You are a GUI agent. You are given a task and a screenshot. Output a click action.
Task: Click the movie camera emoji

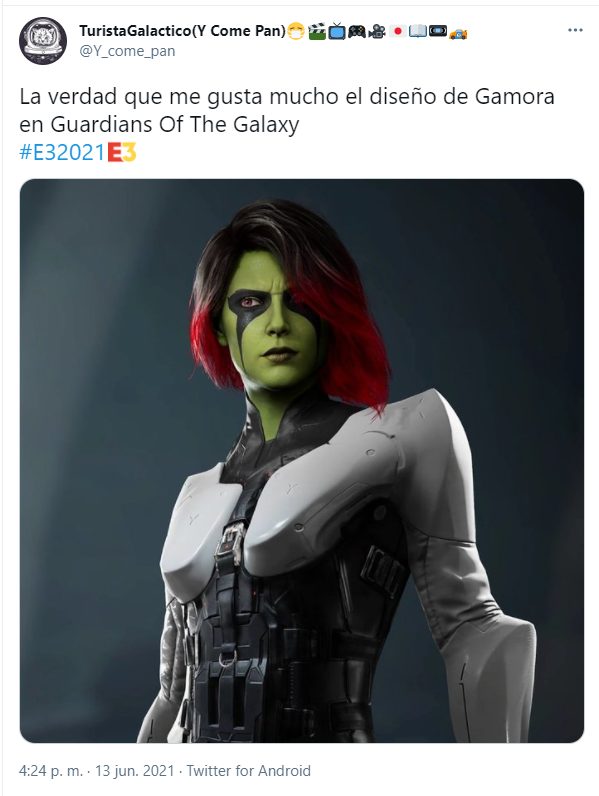click(x=377, y=32)
